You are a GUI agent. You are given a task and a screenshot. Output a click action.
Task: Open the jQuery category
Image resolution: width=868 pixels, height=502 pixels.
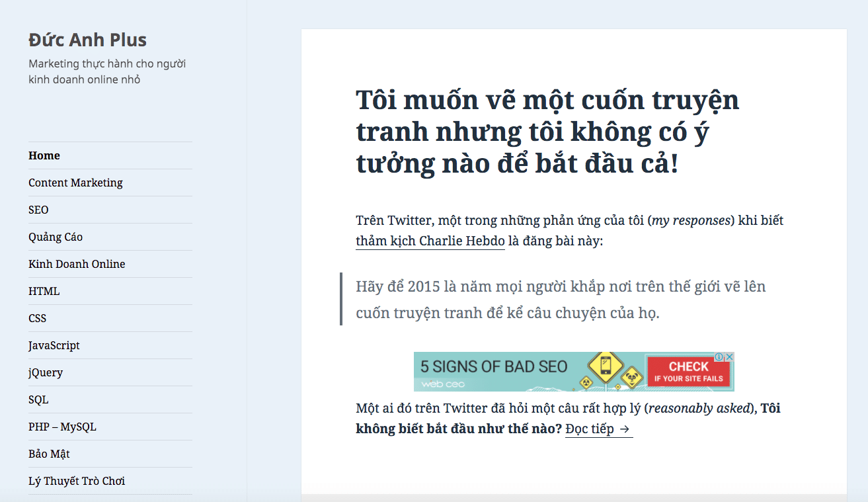[x=46, y=372]
